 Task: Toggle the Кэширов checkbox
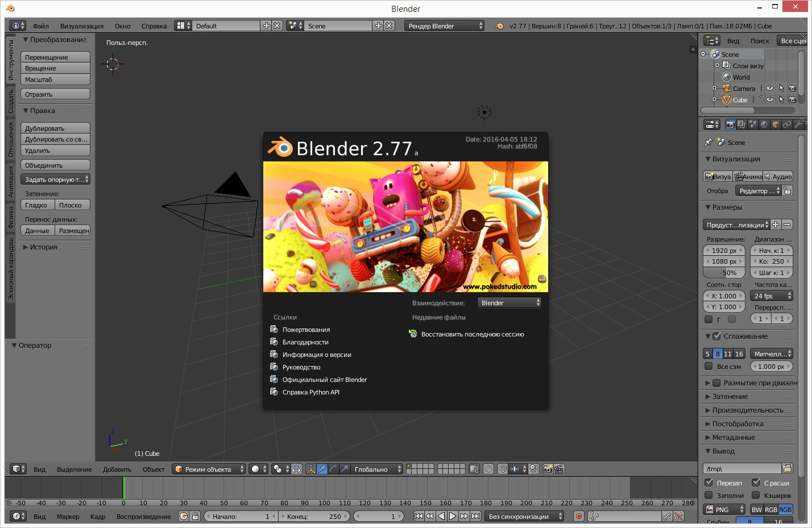tap(756, 494)
